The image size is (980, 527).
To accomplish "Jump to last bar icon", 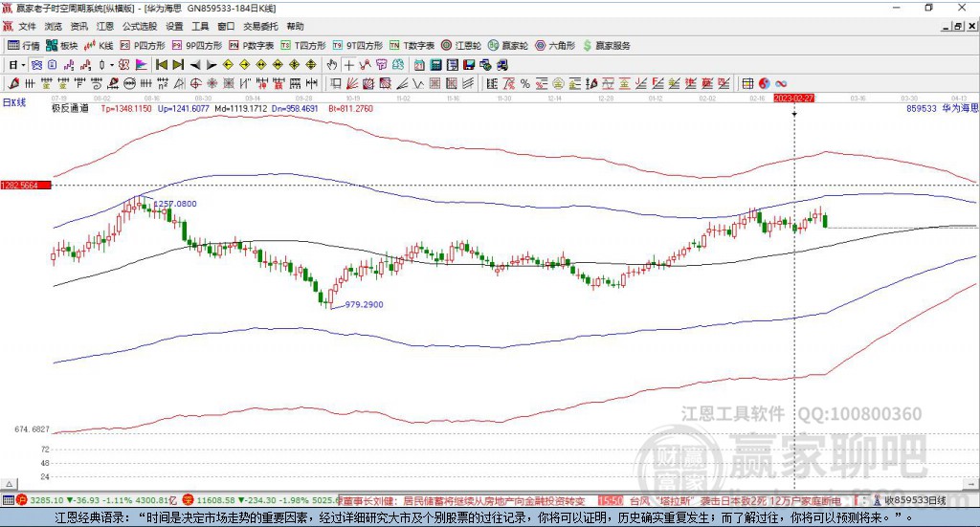I will coord(178,65).
